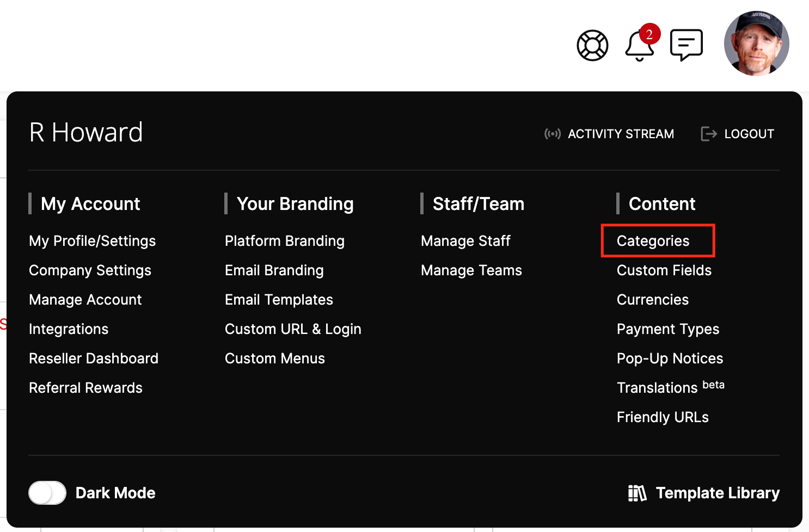809x532 pixels.
Task: Click the Your Branding heading
Action: point(295,203)
